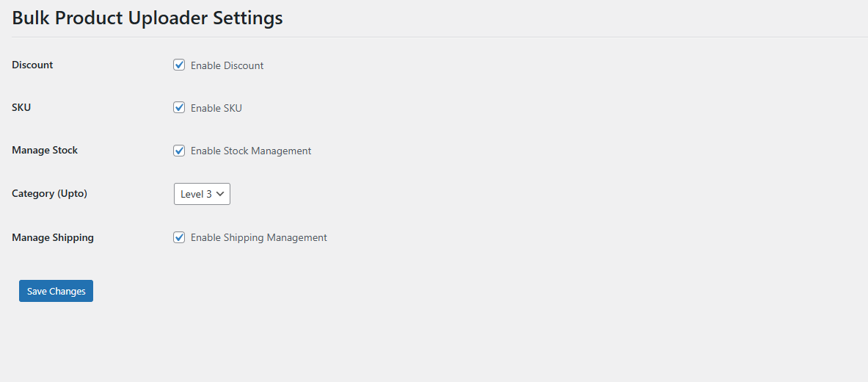Screen dimensions: 868x382
Task: Click the bold Discount row heading
Action: pos(32,65)
